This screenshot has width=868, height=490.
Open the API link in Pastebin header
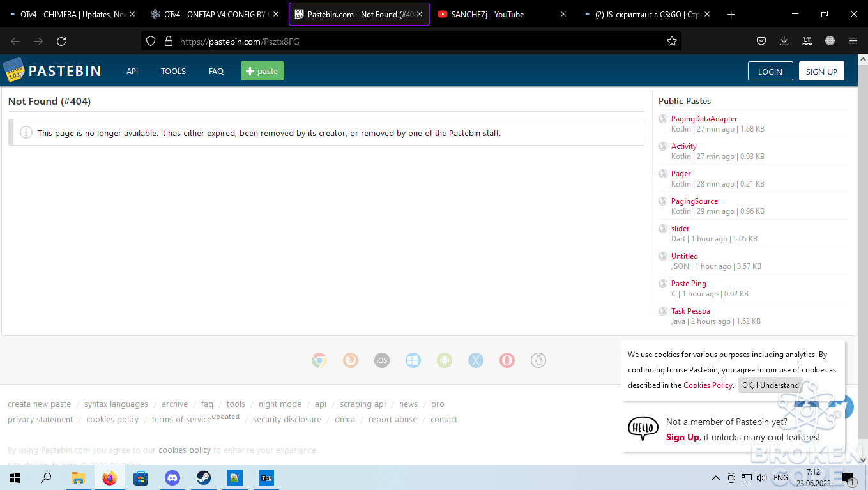[132, 72]
